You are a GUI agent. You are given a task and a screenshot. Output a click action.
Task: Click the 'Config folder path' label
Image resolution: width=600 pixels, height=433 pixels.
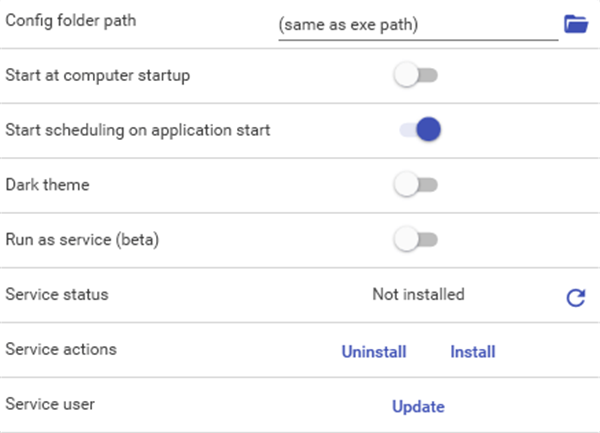(70, 22)
